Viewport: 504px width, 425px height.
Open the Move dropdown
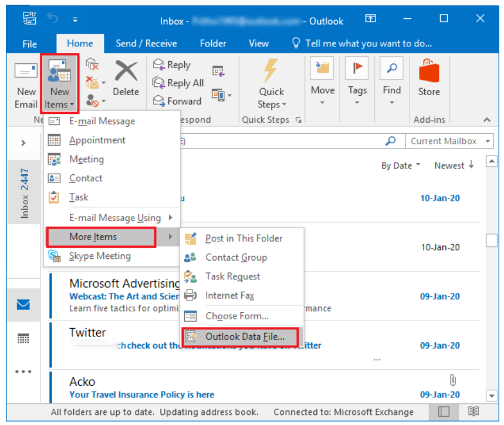click(x=322, y=82)
